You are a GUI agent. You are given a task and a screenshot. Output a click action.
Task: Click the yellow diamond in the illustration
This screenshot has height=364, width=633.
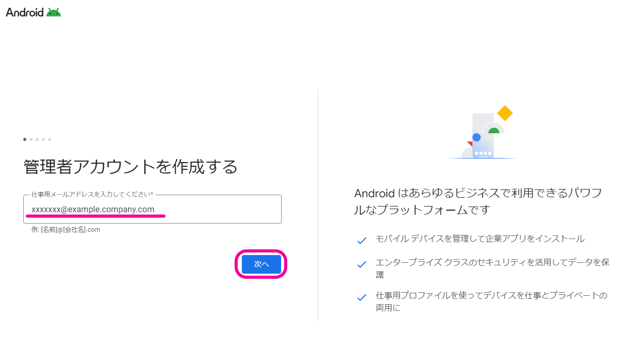point(504,113)
